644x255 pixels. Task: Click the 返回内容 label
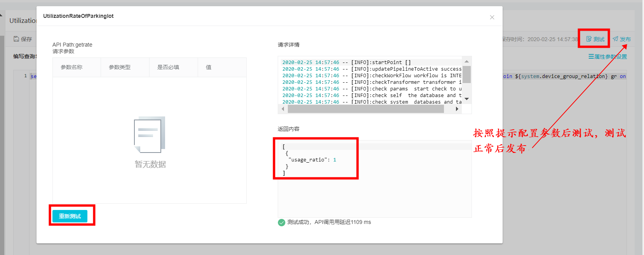click(289, 129)
